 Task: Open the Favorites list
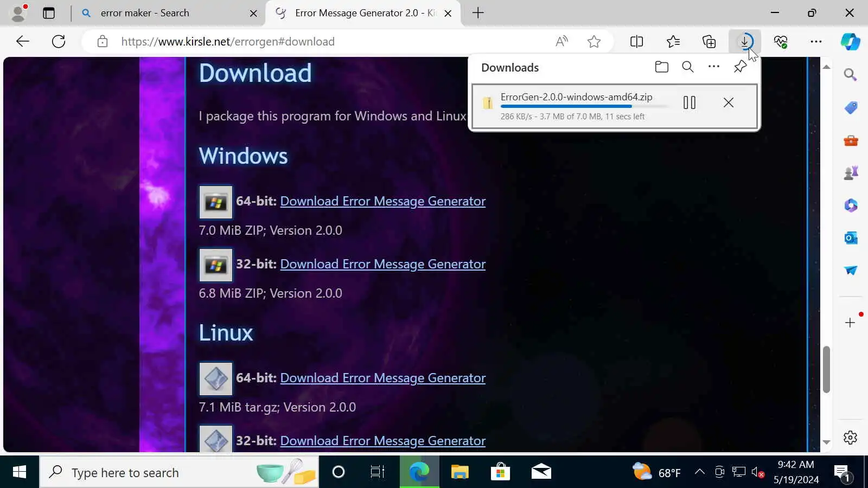point(673,41)
